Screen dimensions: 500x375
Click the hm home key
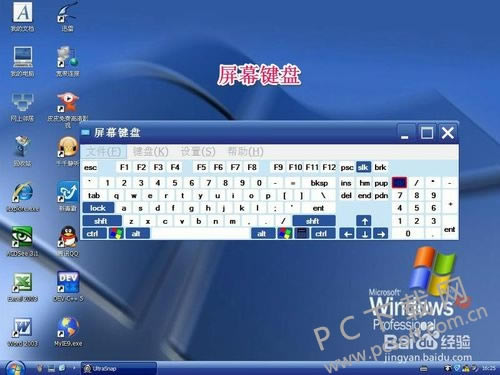364,183
